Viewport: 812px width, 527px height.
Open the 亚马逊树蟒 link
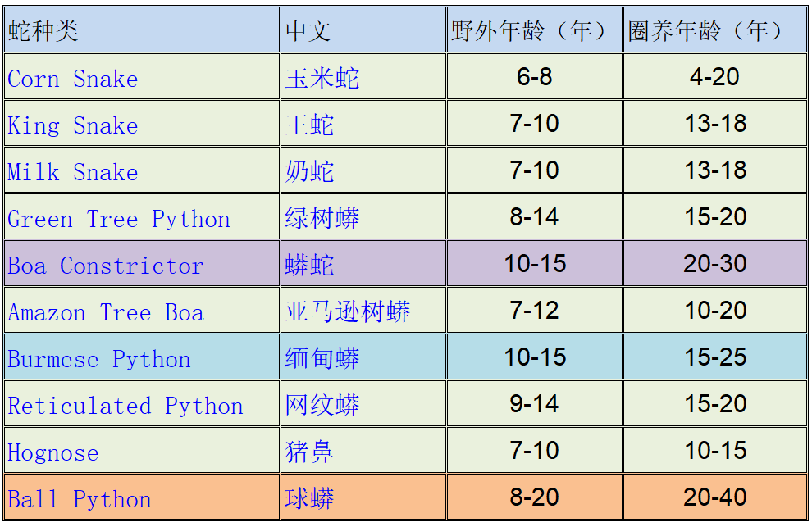click(x=348, y=312)
